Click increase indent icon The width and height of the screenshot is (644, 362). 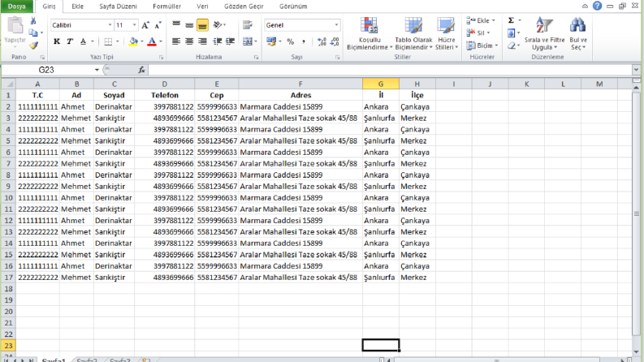231,41
